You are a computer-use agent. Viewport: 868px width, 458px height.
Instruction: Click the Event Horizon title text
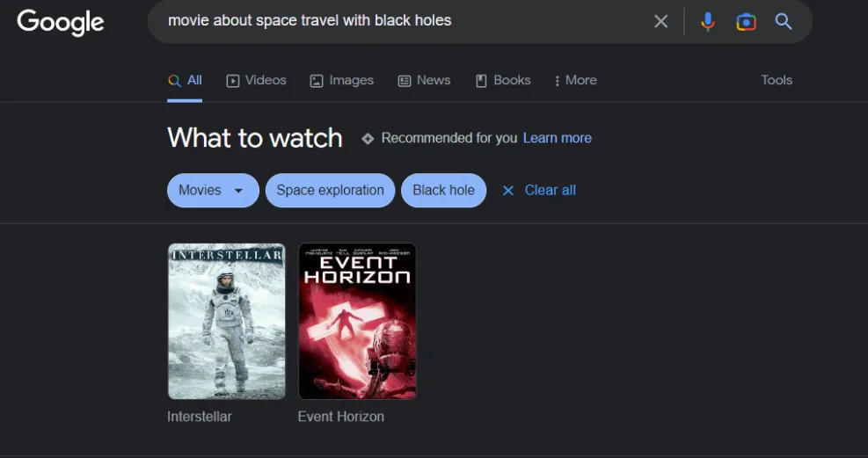pyautogui.click(x=341, y=417)
